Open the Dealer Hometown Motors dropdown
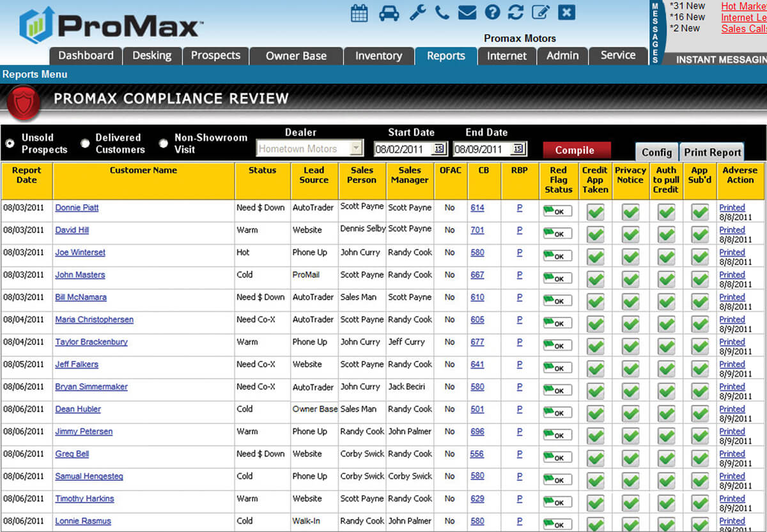This screenshot has height=532, width=767. [x=309, y=149]
